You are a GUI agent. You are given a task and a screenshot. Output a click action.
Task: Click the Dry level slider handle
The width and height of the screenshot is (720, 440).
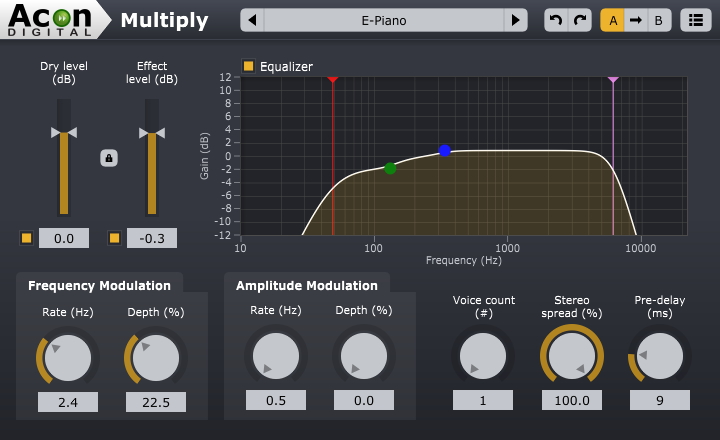[64, 133]
